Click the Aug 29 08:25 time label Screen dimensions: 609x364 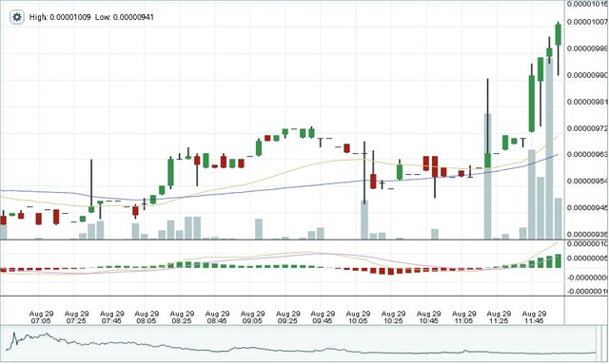coord(182,317)
